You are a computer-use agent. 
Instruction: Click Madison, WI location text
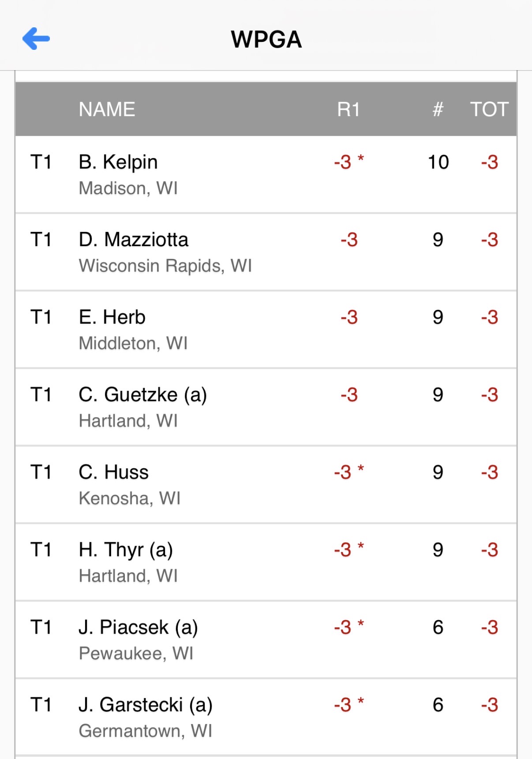click(128, 188)
